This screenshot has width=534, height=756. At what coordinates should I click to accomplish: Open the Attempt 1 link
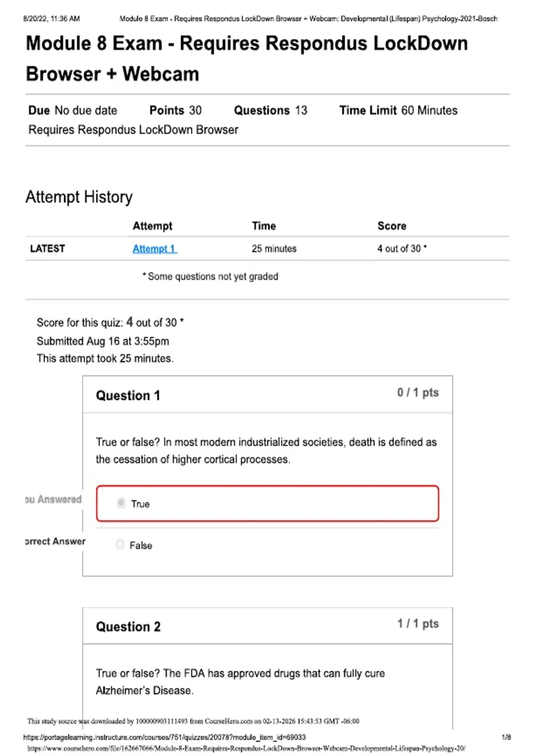tap(154, 249)
